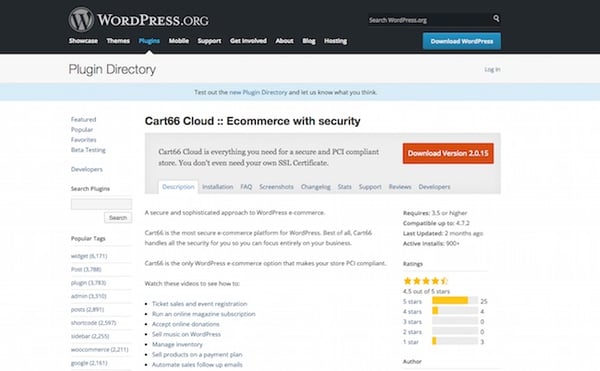Click Download Version 2.0.15 button

tap(448, 153)
